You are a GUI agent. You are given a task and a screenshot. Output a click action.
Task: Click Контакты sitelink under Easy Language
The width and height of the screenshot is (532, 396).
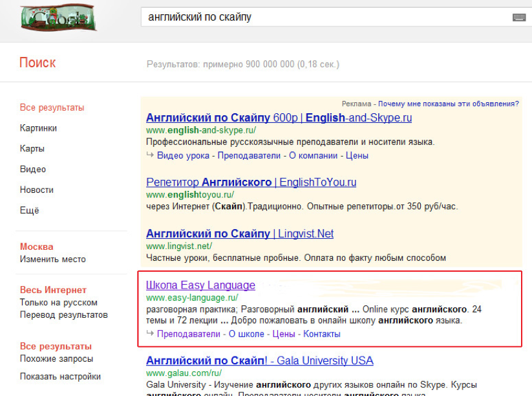[321, 334]
